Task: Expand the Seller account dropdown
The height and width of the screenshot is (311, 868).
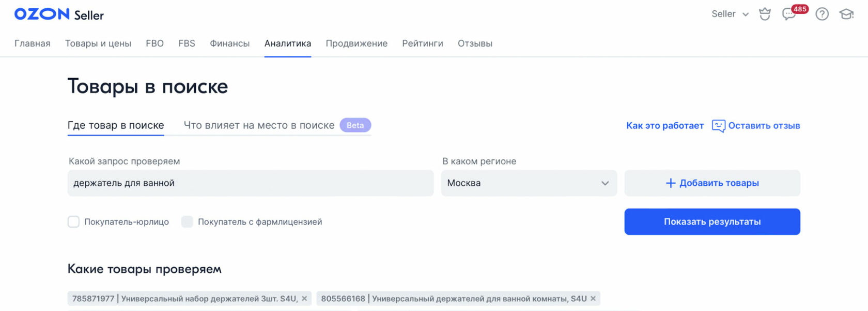Action: (730, 14)
